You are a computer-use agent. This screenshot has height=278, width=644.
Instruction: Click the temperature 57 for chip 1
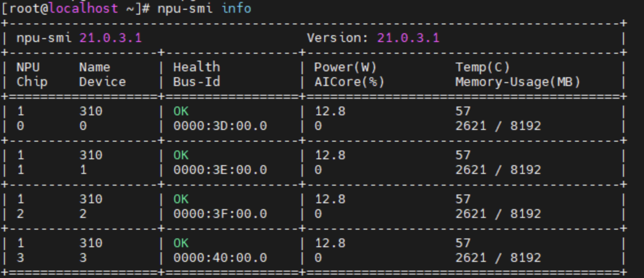point(463,155)
